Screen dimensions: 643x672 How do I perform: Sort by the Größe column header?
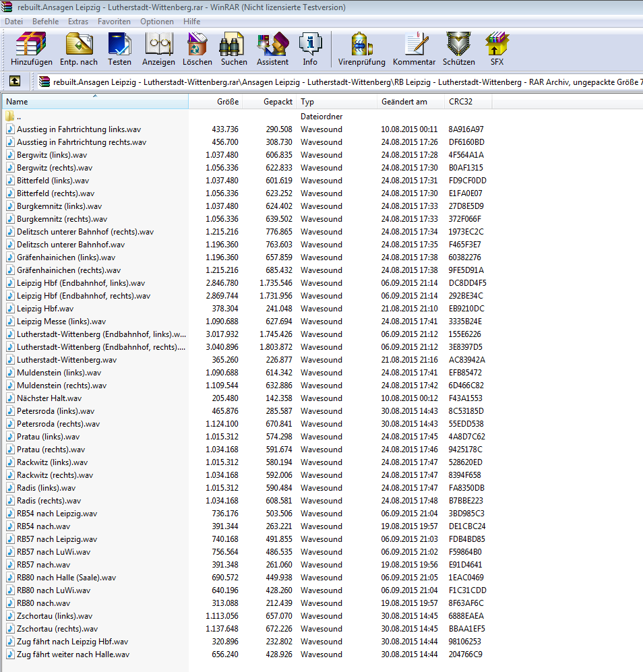216,102
